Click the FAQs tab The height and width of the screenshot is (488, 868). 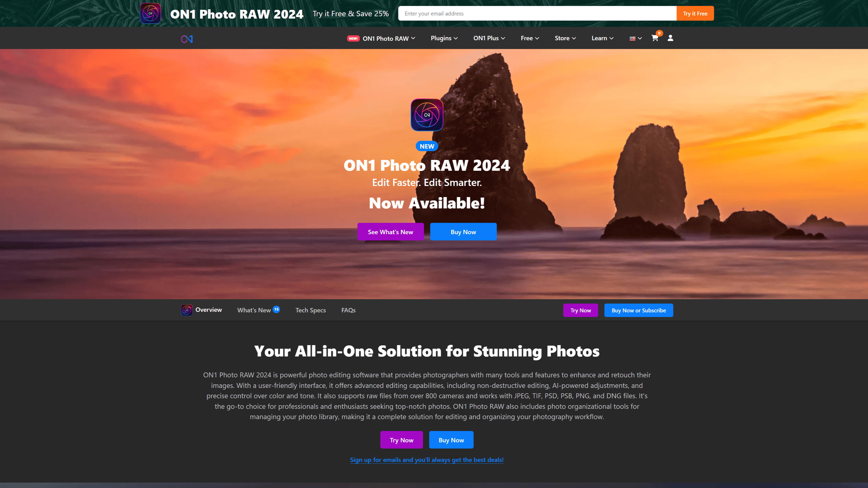pos(348,309)
